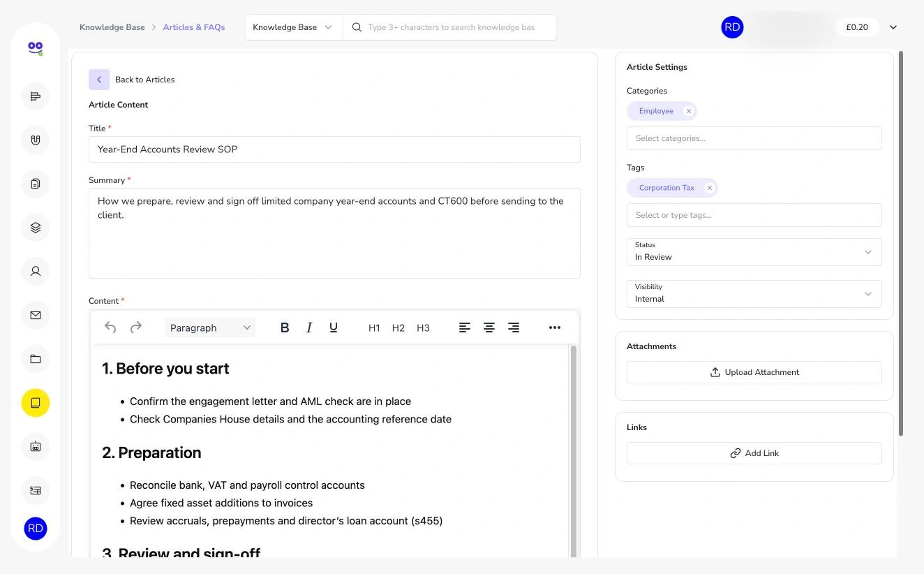The width and height of the screenshot is (924, 574).
Task: Undo the last editor change
Action: point(110,328)
